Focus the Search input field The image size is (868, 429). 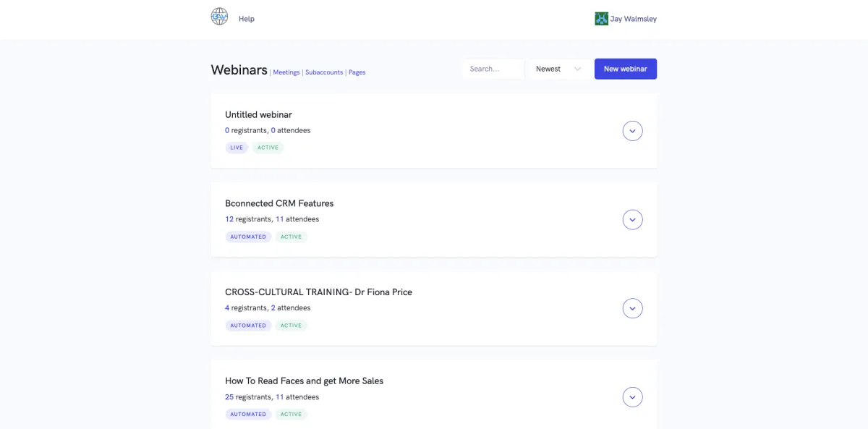494,69
